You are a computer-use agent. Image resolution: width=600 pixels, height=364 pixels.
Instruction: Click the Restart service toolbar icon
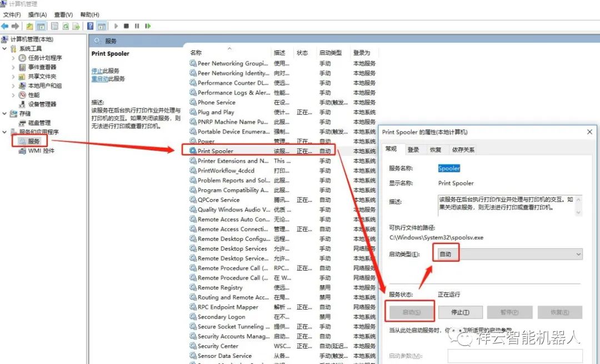tap(148, 26)
